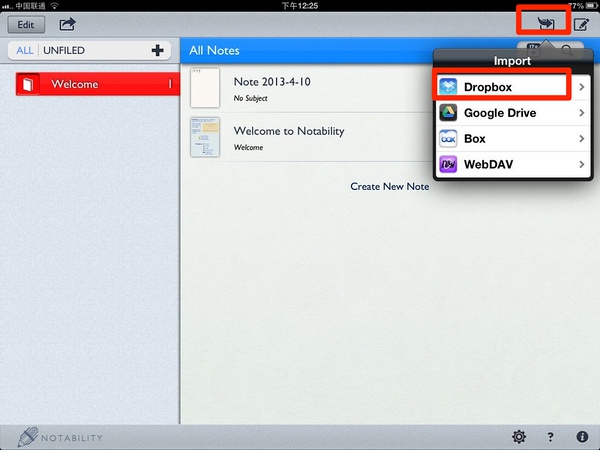Switch the filter to ALL
This screenshot has width=600, height=450.
[x=24, y=51]
